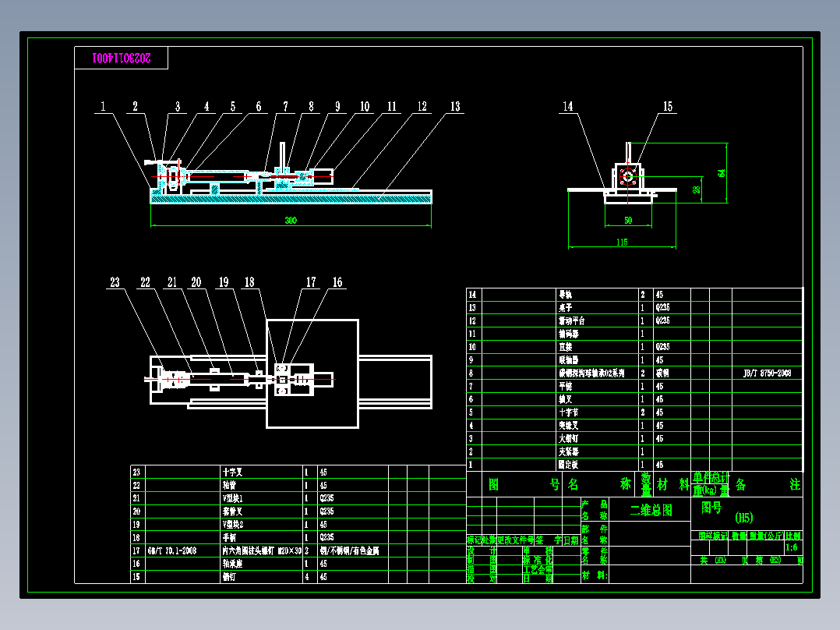
Task: Select part callout number 16 label
Action: (x=337, y=282)
